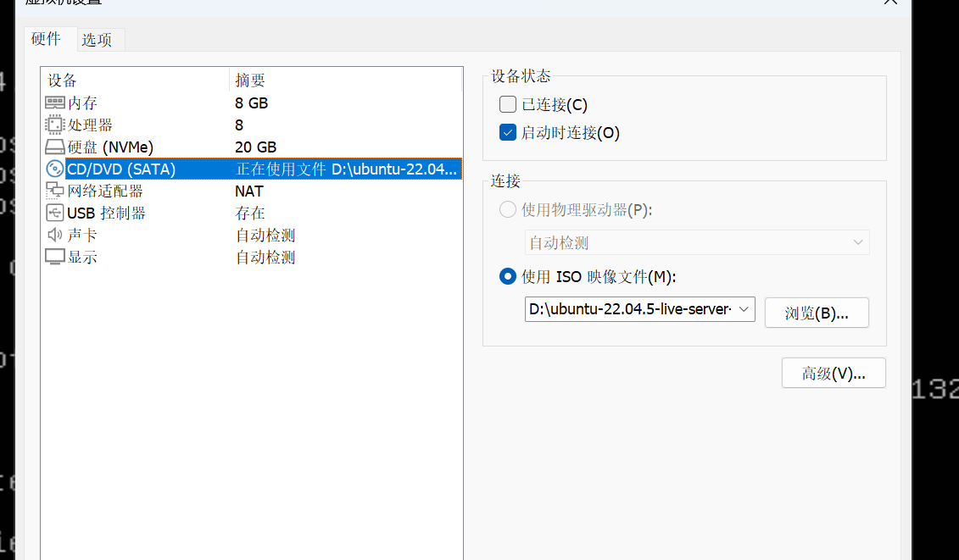Click the display (显示) monitor icon
Screen dimensions: 959x560
pyautogui.click(x=55, y=257)
